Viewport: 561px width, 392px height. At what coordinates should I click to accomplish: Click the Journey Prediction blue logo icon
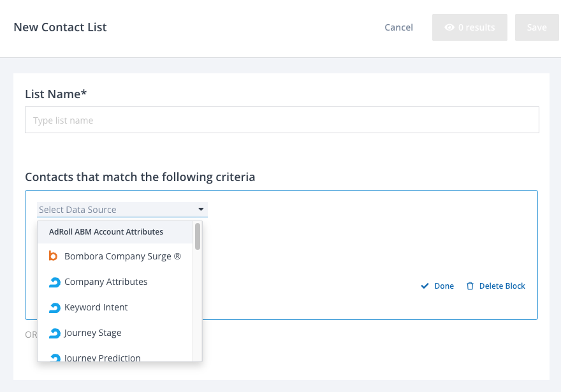coord(54,358)
